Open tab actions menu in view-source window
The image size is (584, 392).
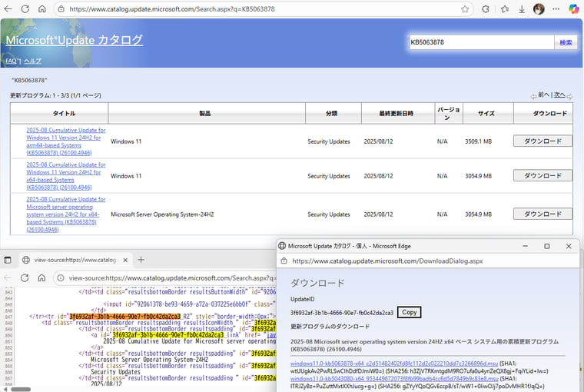click(8, 260)
